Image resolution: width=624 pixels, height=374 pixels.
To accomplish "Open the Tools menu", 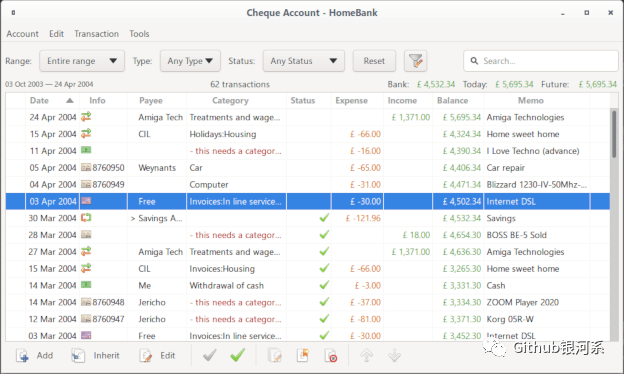I will [x=139, y=34].
